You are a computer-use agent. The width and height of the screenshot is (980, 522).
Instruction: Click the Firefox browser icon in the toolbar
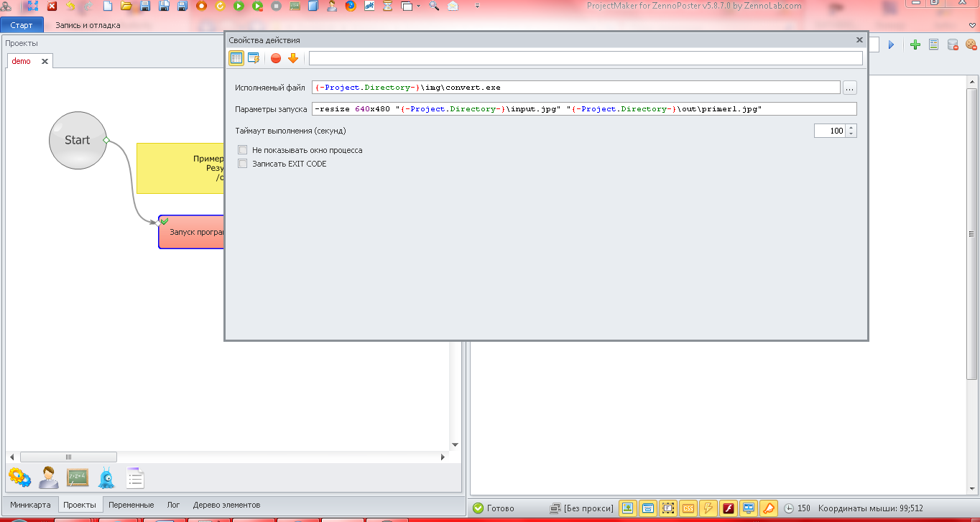pos(351,6)
